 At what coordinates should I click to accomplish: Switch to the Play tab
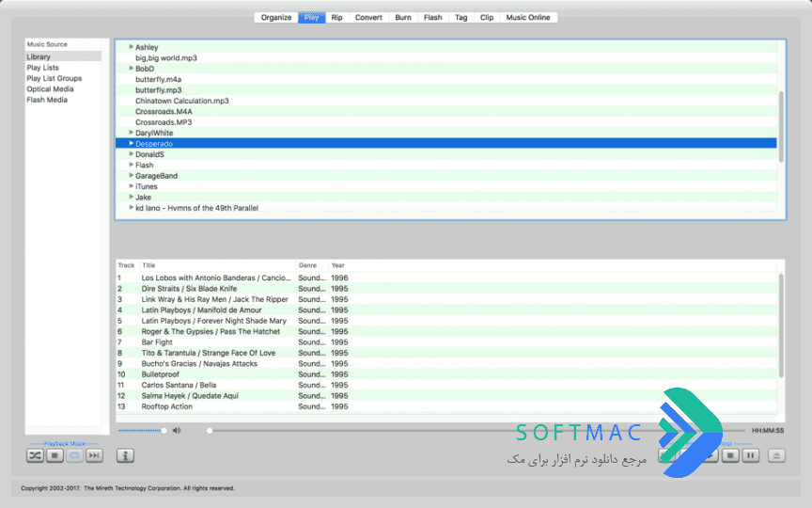tap(311, 17)
